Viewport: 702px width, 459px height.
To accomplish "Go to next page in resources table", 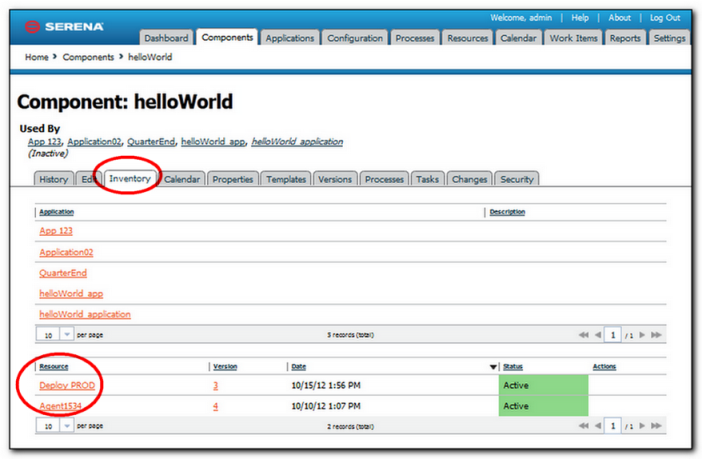I will pyautogui.click(x=642, y=426).
